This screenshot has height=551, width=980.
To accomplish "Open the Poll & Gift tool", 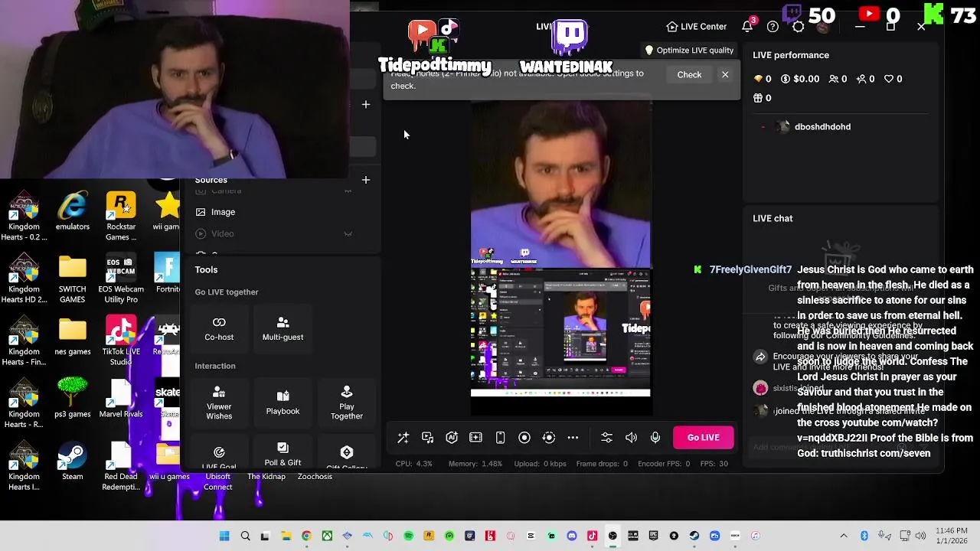I will pyautogui.click(x=283, y=454).
